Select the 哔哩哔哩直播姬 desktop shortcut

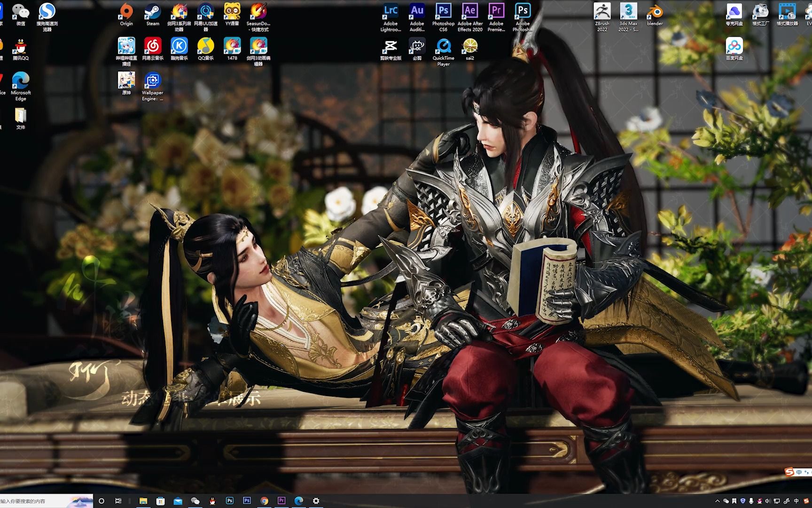click(126, 52)
